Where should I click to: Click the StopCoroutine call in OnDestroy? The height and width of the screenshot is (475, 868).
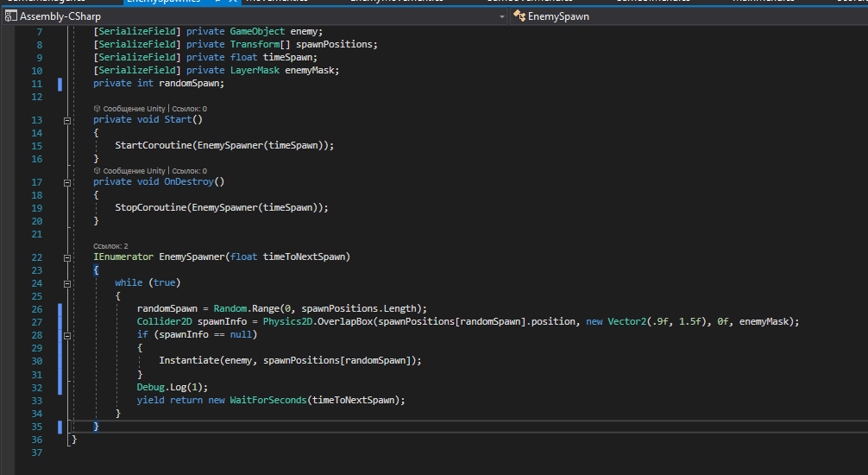(150, 208)
